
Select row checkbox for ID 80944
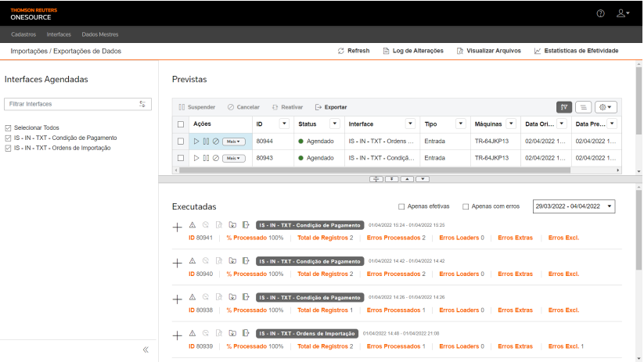click(x=181, y=142)
